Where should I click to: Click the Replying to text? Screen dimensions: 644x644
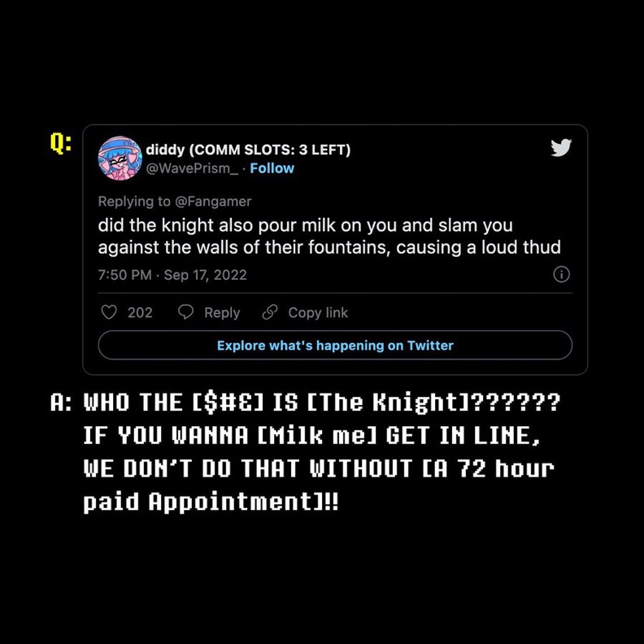click(134, 202)
